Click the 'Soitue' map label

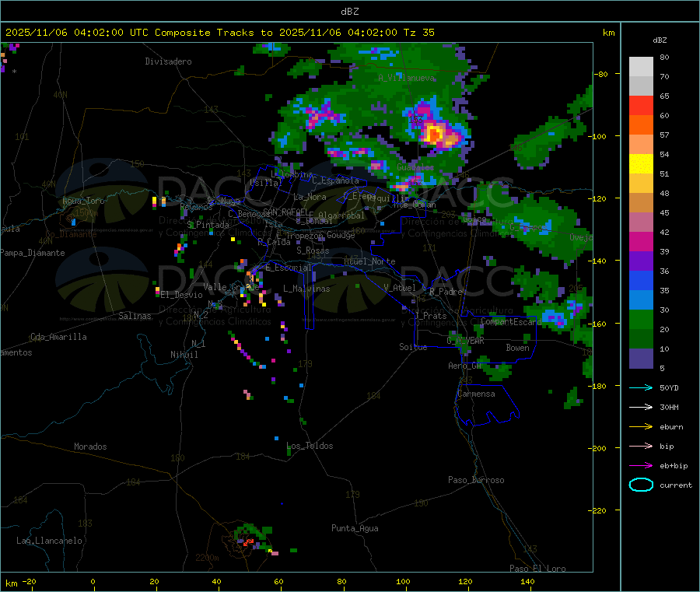pos(413,347)
